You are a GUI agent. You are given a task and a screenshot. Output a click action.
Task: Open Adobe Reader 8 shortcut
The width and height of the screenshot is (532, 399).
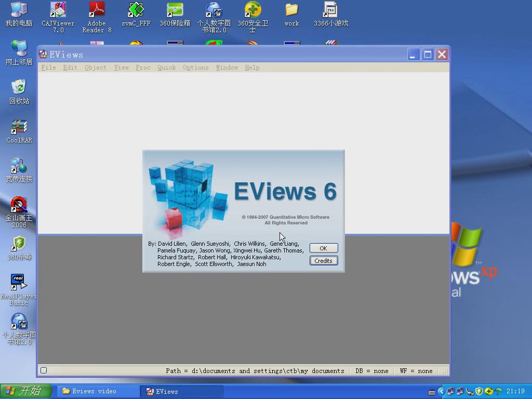point(97,17)
